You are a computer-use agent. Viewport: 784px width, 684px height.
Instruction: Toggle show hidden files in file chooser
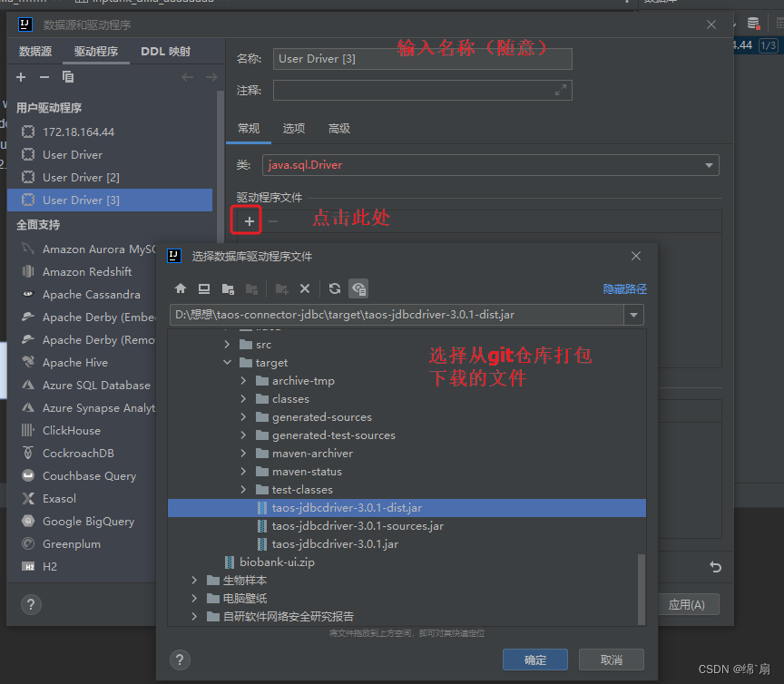point(358,288)
